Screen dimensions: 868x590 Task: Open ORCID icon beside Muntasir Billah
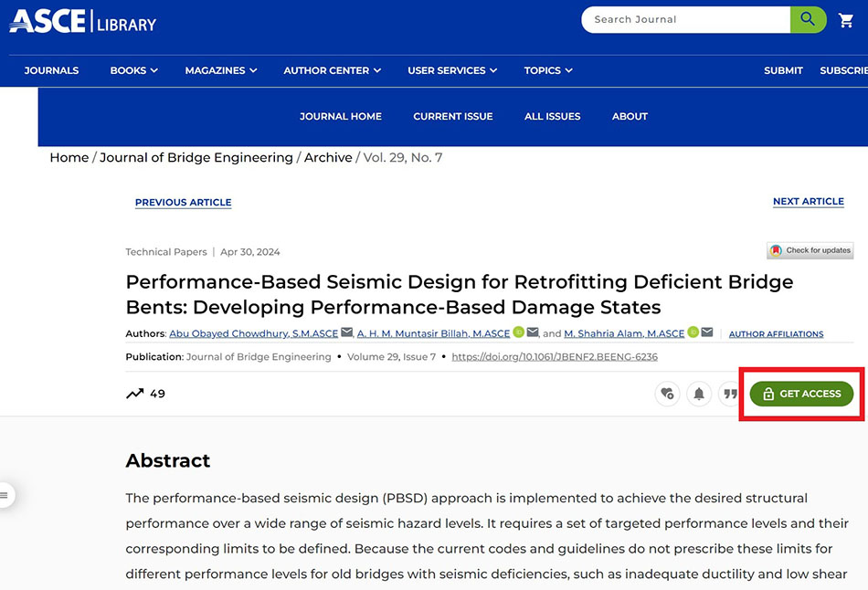click(518, 332)
